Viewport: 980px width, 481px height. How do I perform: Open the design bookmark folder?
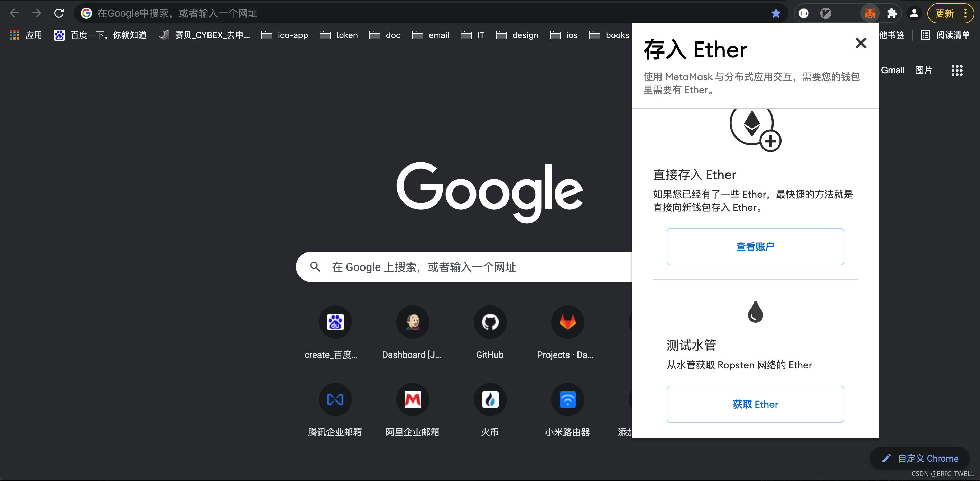[x=517, y=35]
